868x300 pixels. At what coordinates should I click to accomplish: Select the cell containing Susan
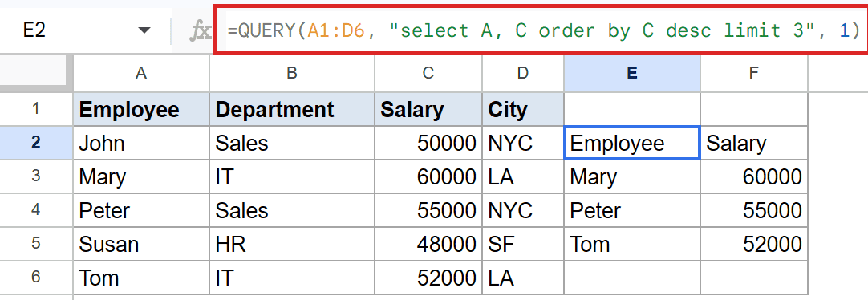click(141, 244)
